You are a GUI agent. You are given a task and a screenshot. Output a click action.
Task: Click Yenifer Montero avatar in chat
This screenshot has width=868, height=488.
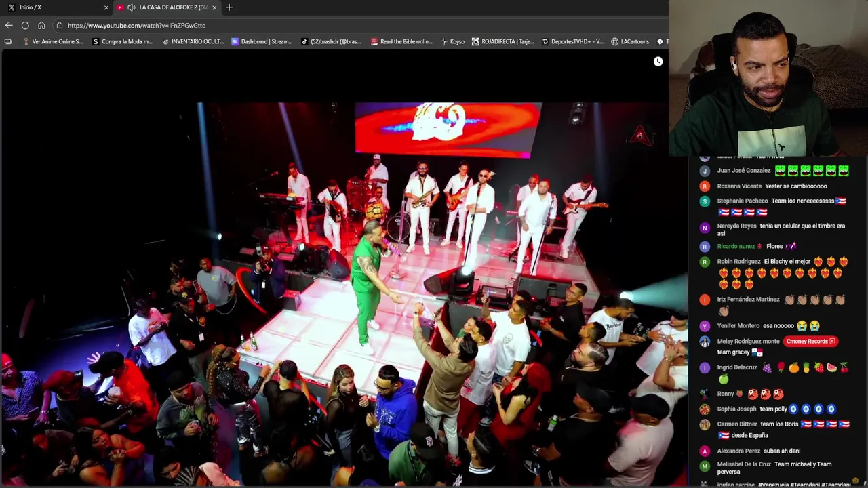point(705,327)
